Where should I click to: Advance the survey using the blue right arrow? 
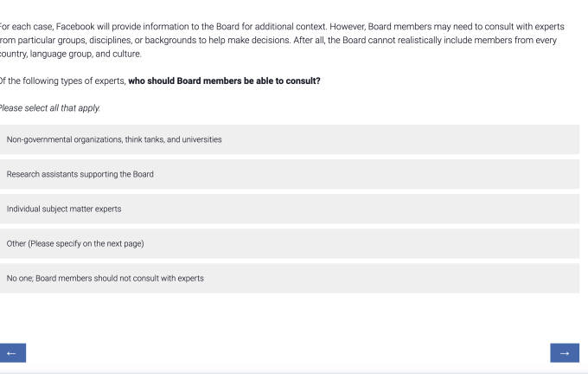(564, 352)
